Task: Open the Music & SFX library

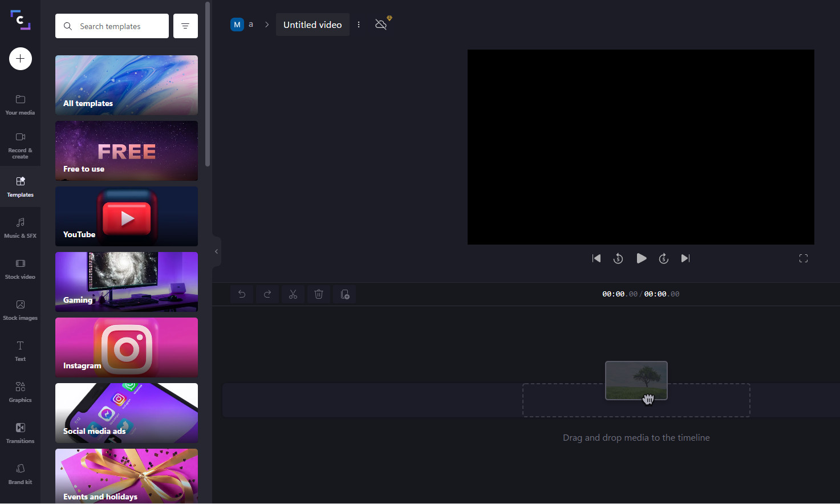Action: pyautogui.click(x=20, y=227)
